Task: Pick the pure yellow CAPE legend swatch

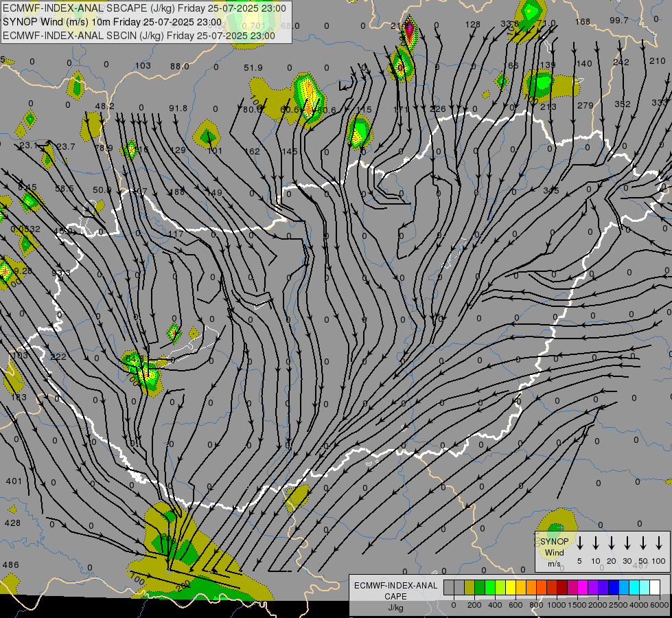Action: pos(511,588)
